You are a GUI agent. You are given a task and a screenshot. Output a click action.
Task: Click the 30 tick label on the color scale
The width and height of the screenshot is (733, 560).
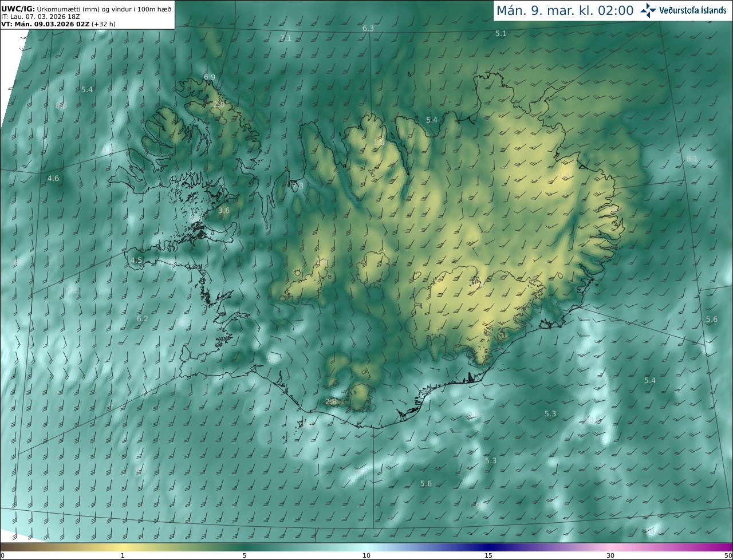610,555
